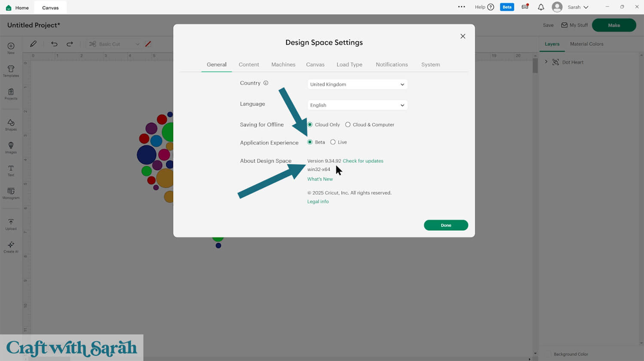This screenshot has width=644, height=361.
Task: Click the New project plus icon
Action: coord(11,46)
